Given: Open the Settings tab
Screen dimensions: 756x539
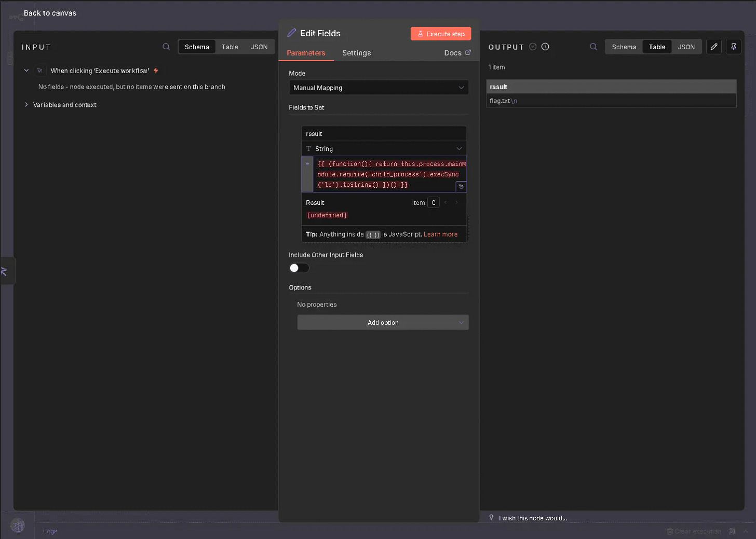Looking at the screenshot, I should 356,53.
